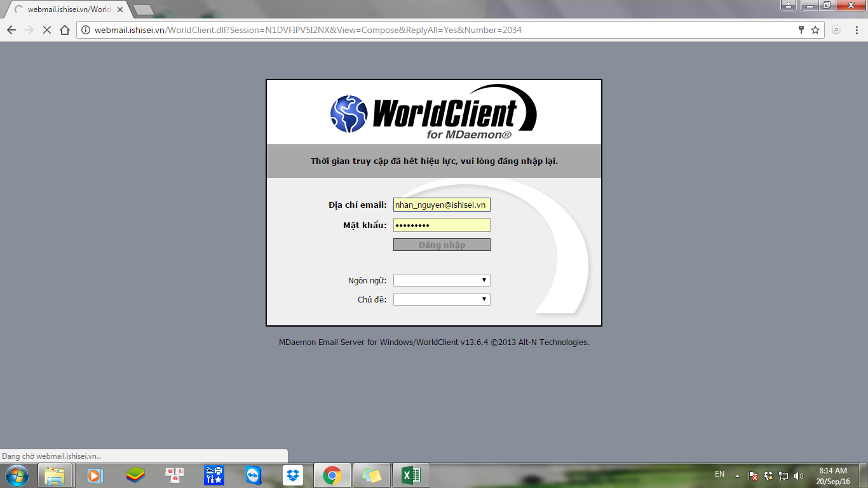This screenshot has height=488, width=868.
Task: Focus the Địa chỉ email input field
Action: (x=442, y=205)
